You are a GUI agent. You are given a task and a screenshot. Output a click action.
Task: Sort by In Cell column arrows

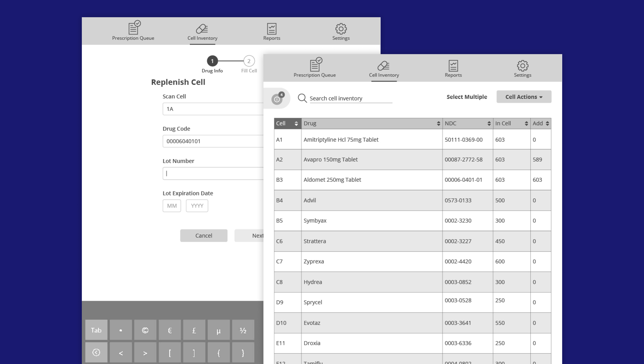pos(526,123)
